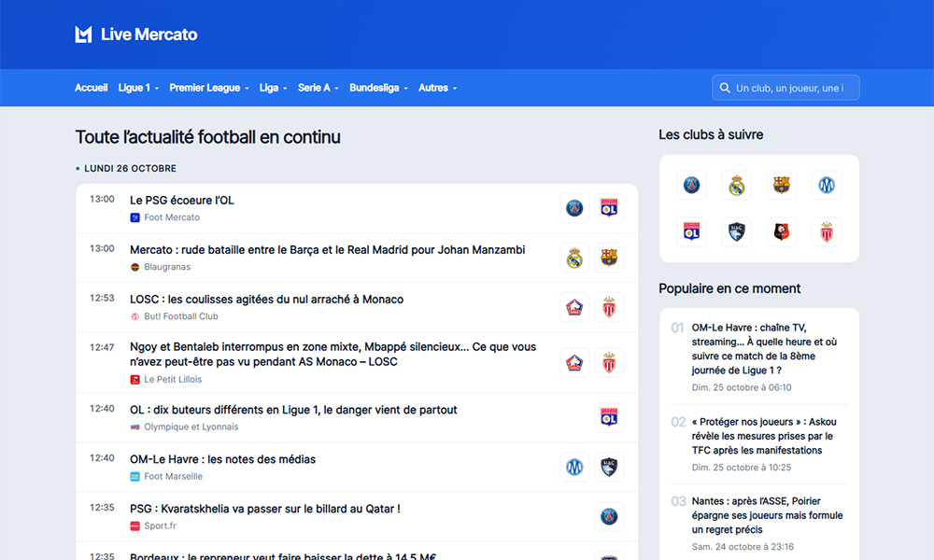Open FC Barcelona club in Les clubs à suivre
The height and width of the screenshot is (560, 934).
[x=782, y=185]
